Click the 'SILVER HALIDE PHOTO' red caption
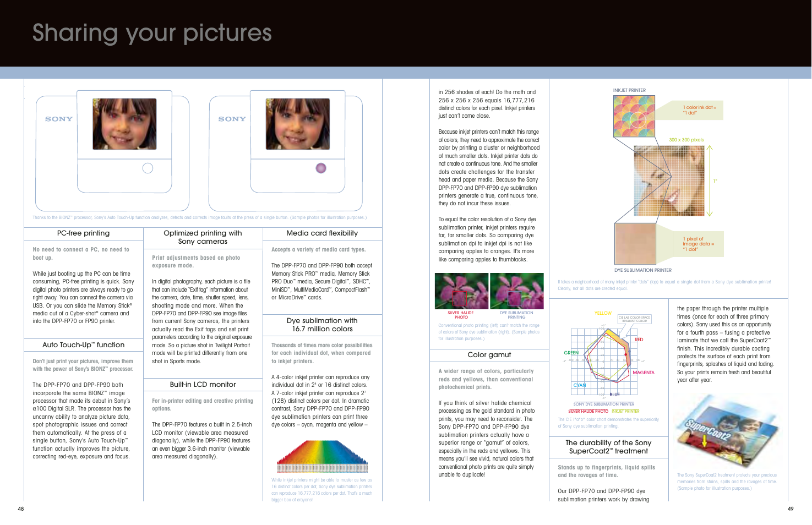The image size is (812, 525). pos(461,315)
